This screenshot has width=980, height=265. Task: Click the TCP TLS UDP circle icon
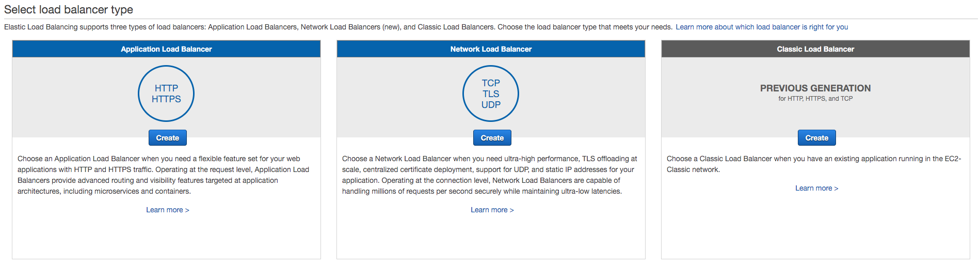pyautogui.click(x=491, y=93)
